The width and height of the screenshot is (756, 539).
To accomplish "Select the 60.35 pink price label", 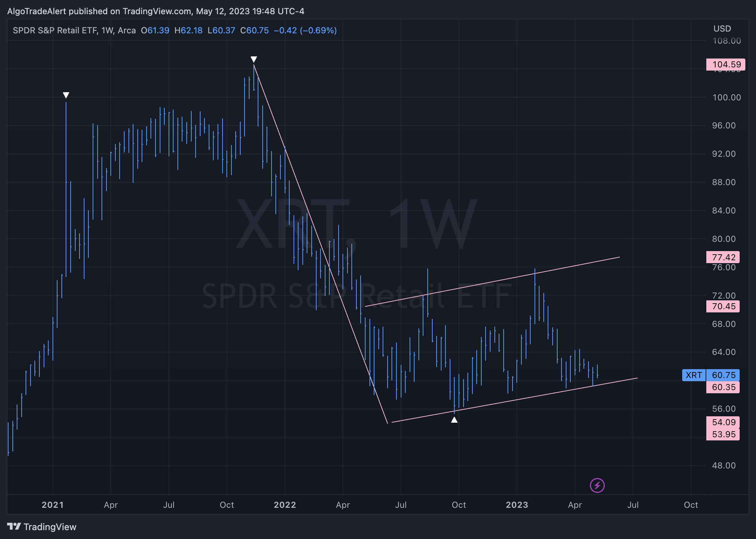I will [723, 387].
